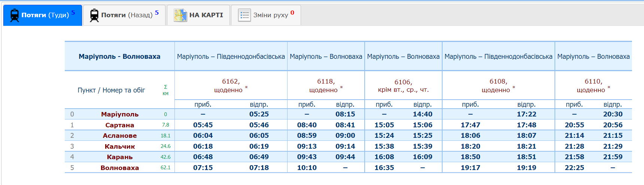
Task: Click the Маріуполь station in row 0
Action: pos(119,114)
